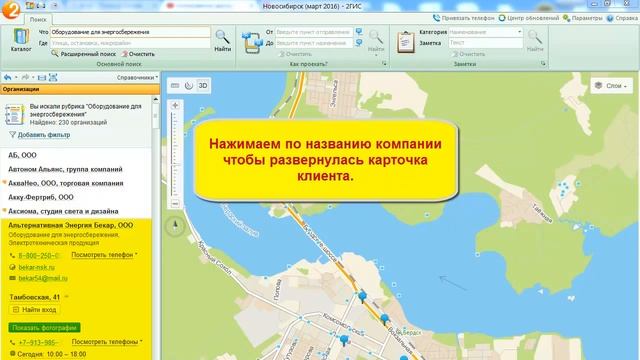640x360 pixels.
Task: Expand dropdown arrow under route Найти
Action: (x=376, y=55)
